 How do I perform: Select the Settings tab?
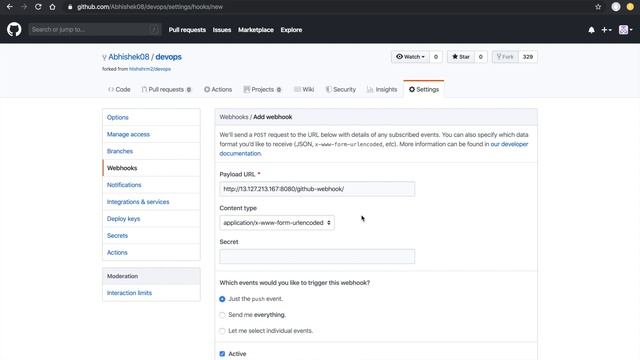pyautogui.click(x=424, y=89)
